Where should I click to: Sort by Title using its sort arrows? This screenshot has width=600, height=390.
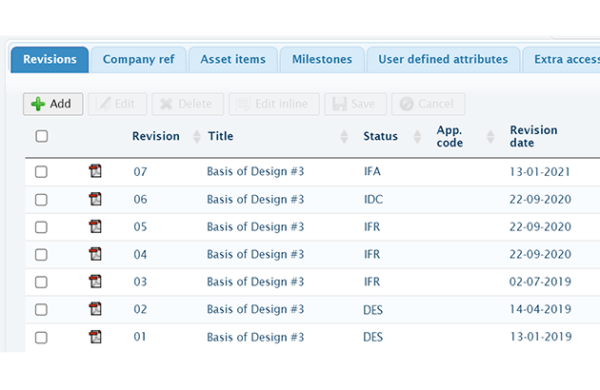(x=344, y=136)
